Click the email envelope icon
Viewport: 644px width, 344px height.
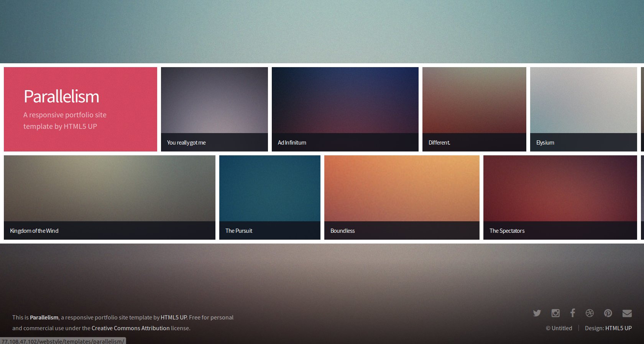(x=627, y=313)
